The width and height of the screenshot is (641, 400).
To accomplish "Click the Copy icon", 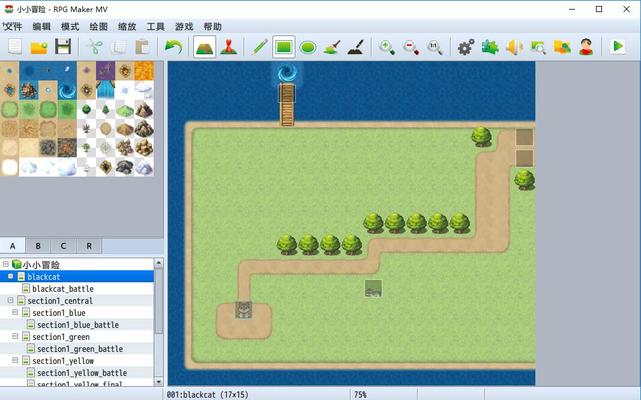I will coord(119,47).
